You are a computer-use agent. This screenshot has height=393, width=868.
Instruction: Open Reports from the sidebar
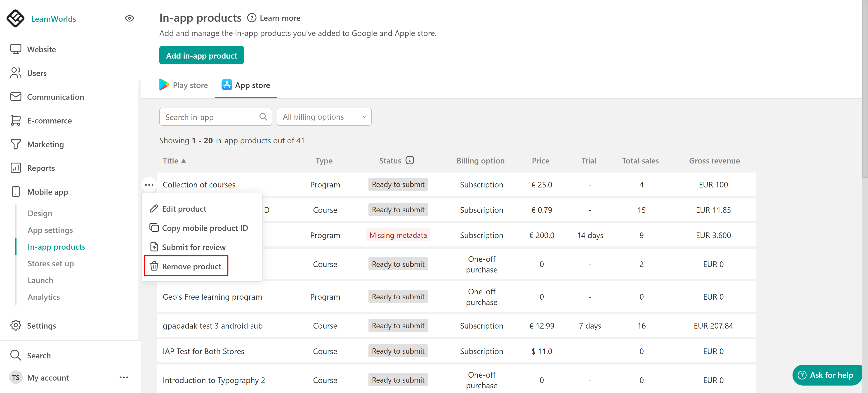[41, 168]
